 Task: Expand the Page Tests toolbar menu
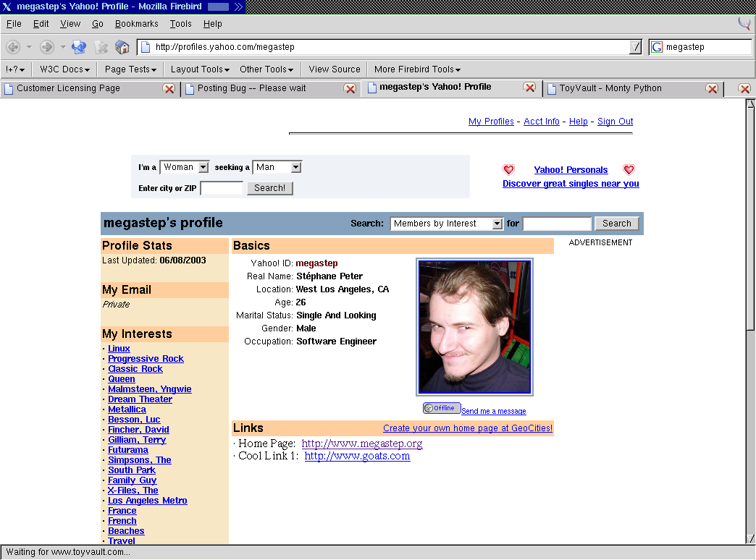pos(130,69)
